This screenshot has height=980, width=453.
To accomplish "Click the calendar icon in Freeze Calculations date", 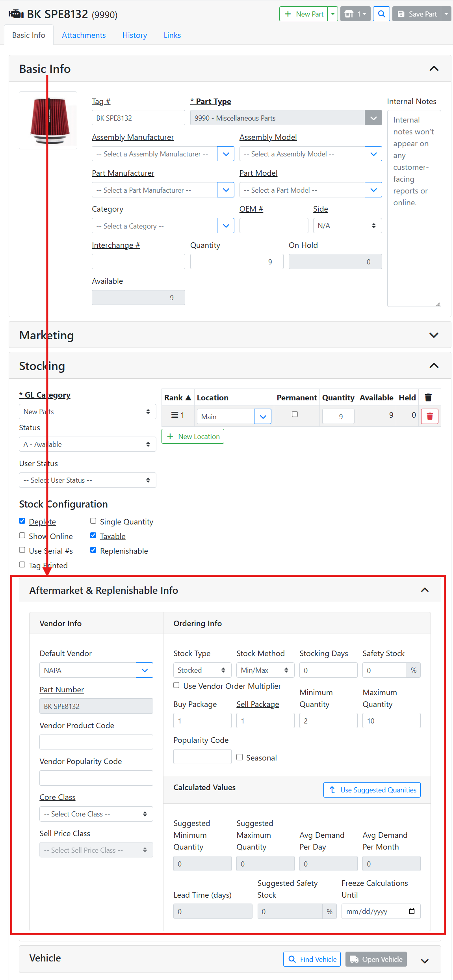I will tap(412, 911).
